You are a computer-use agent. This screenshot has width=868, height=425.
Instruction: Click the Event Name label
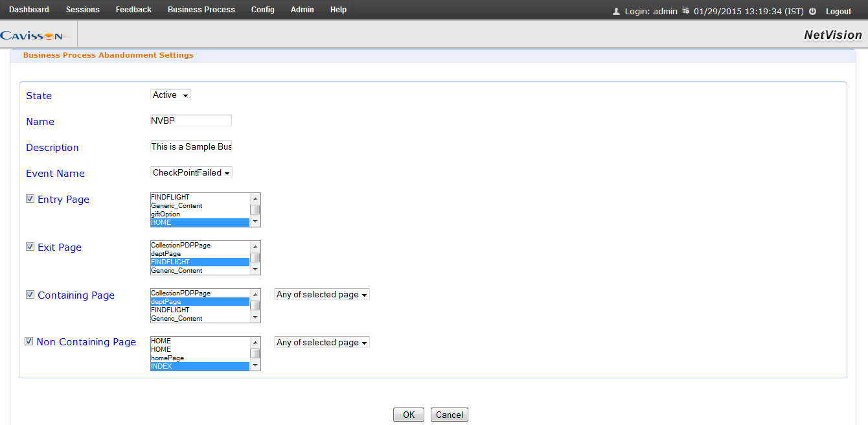coord(55,174)
